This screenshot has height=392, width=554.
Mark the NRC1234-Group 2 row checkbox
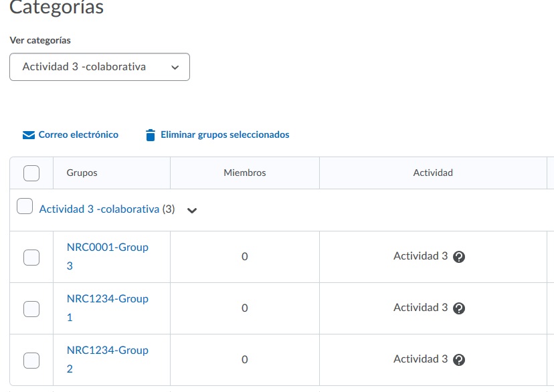point(31,360)
